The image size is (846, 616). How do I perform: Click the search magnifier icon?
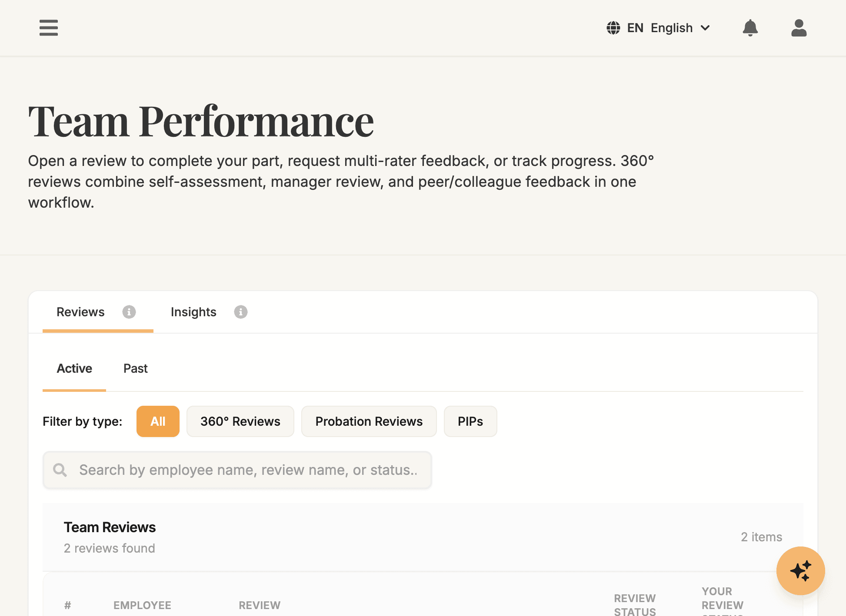(60, 470)
